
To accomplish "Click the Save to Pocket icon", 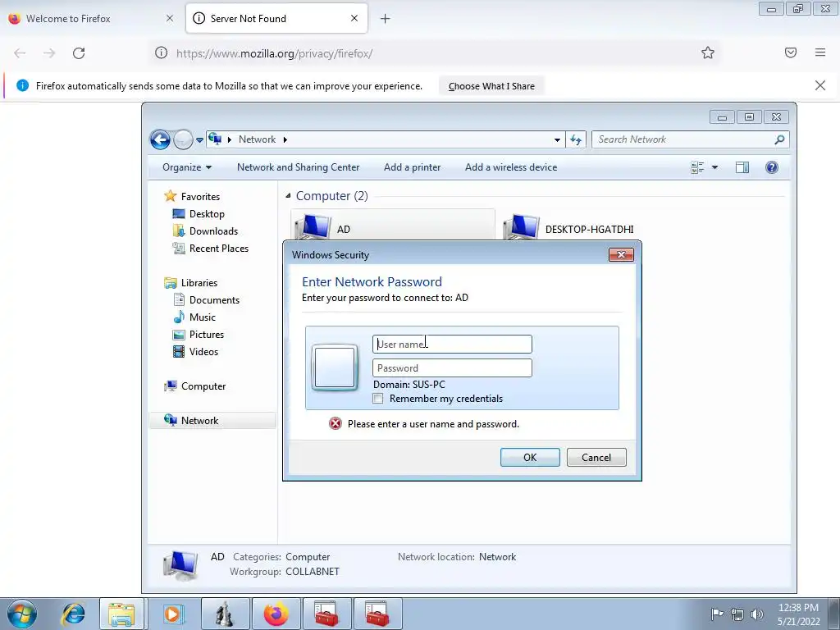I will coord(791,52).
